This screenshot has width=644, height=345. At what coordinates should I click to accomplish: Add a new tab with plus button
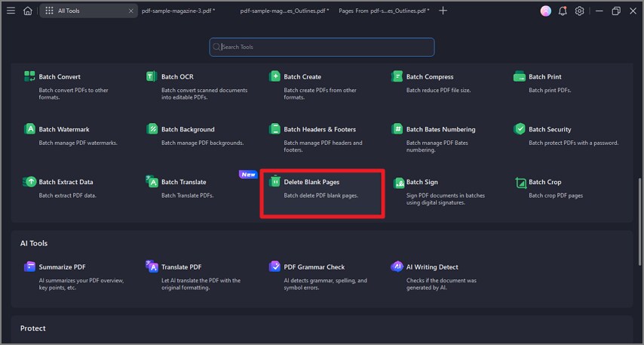443,11
